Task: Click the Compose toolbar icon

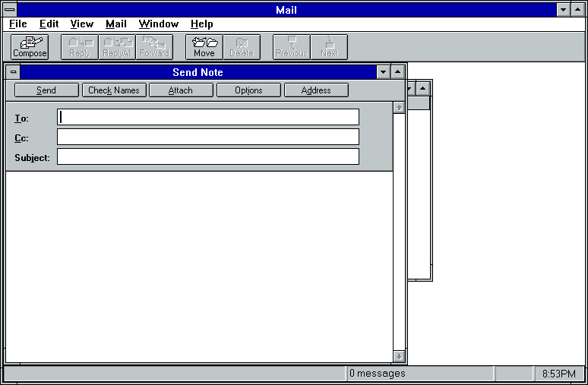Action: 30,47
